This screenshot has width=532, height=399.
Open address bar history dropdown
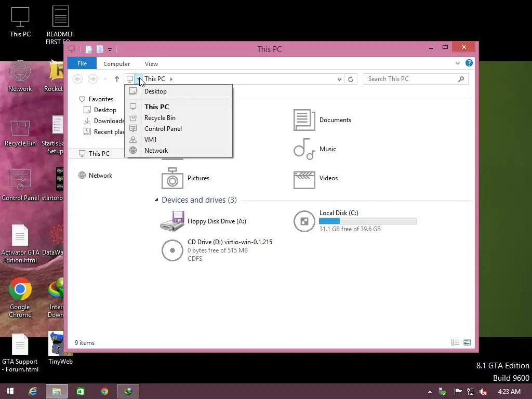(x=339, y=79)
